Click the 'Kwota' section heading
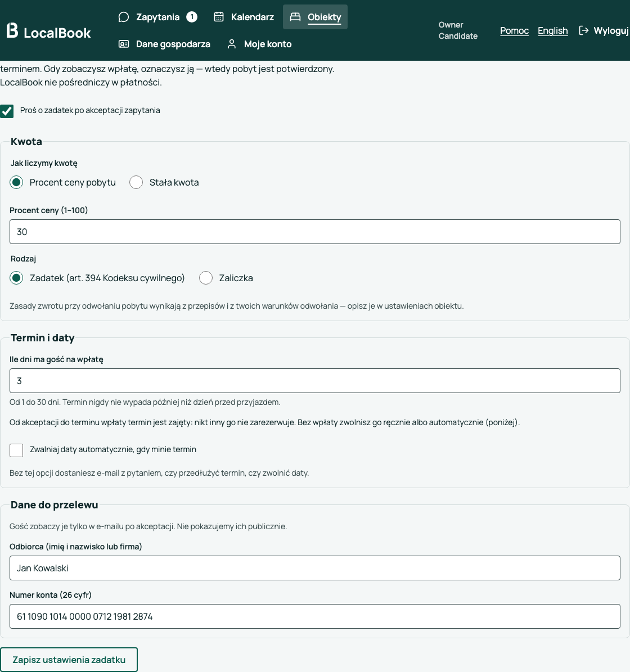Screen dimensions: 630x672 (x=26, y=142)
